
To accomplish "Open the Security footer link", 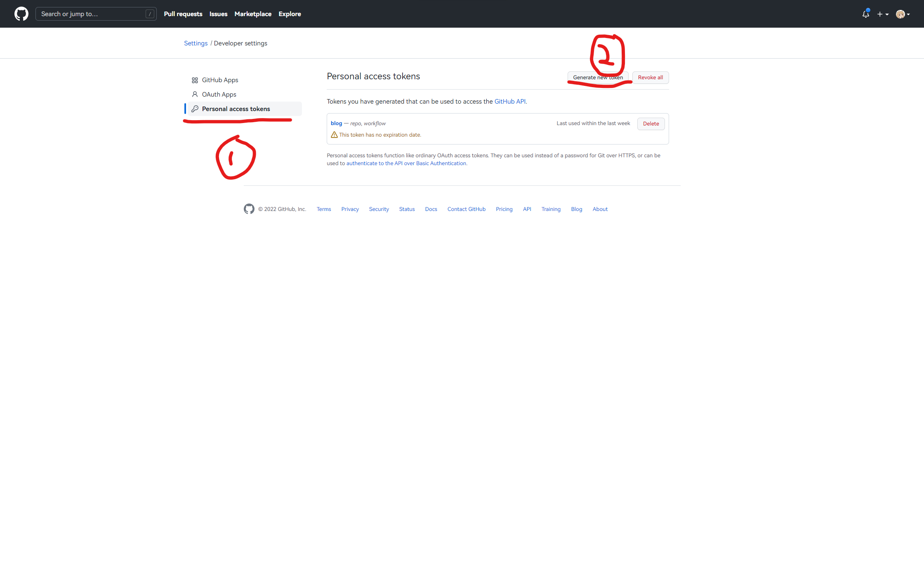I will click(379, 209).
